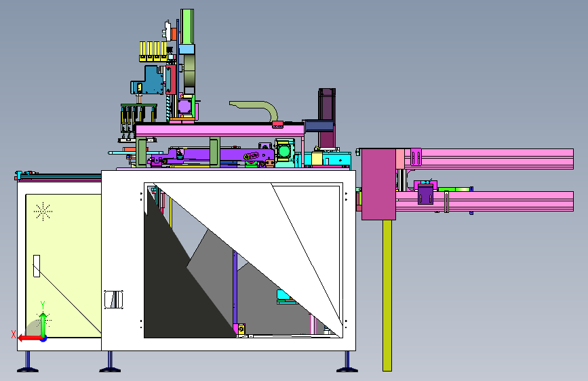Pick the navy blue block beside purple column
The image size is (588, 381).
click(318, 126)
